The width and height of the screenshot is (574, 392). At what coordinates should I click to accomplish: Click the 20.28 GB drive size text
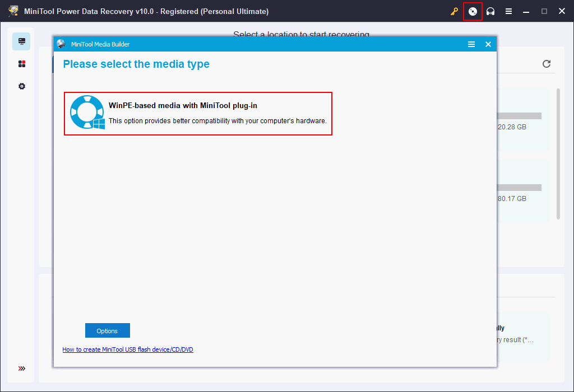pyautogui.click(x=512, y=127)
